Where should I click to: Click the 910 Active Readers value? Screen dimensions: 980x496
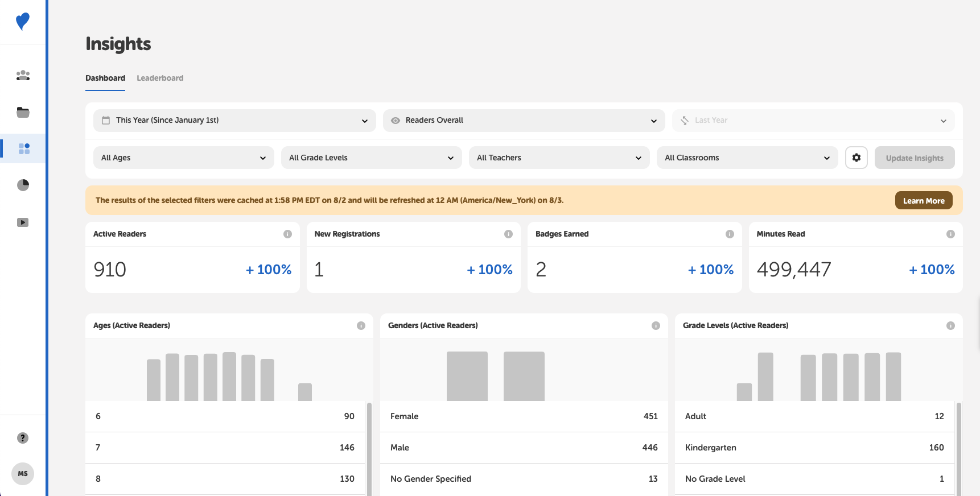[x=110, y=269]
